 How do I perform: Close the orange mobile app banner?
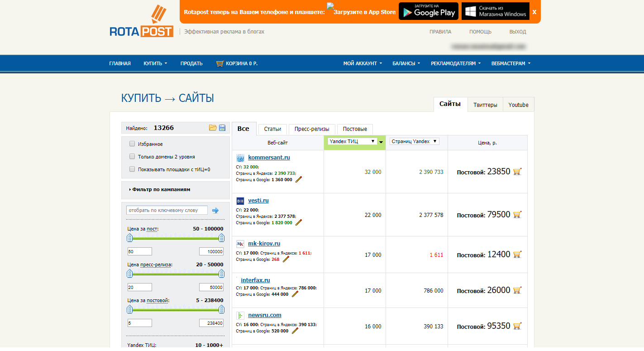534,12
